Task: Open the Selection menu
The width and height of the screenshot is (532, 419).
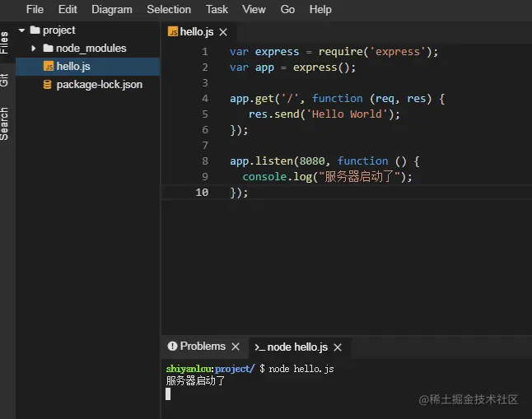Action: coord(169,10)
